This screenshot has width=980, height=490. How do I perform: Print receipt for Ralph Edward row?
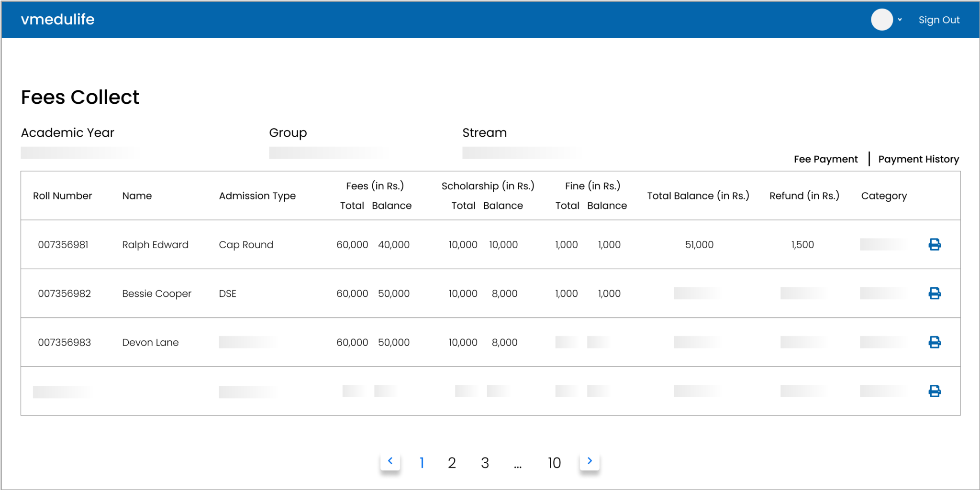click(934, 244)
